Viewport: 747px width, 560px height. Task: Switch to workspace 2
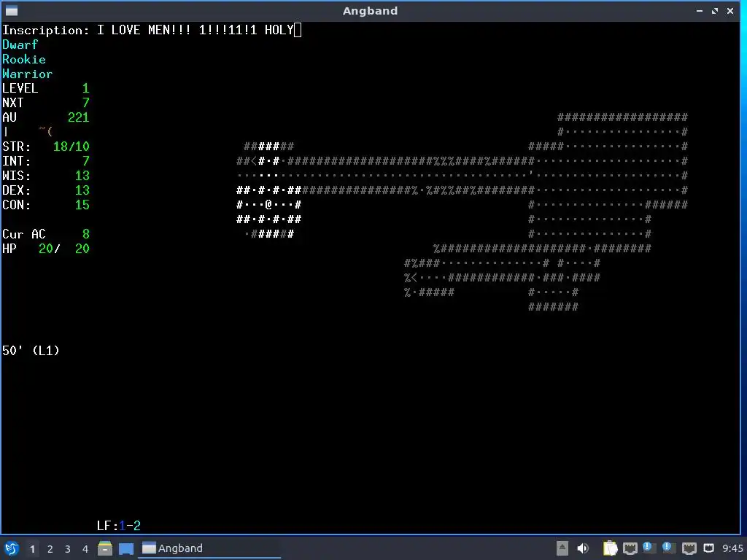(50, 549)
